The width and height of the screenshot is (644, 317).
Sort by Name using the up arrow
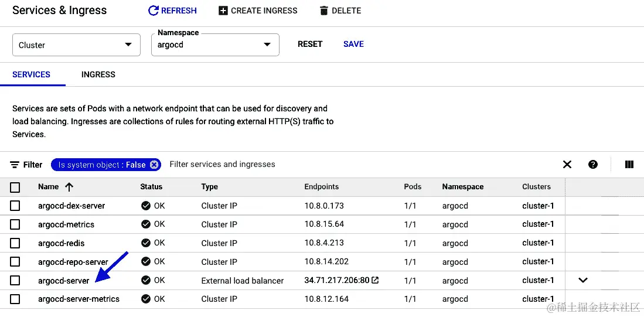[69, 187]
